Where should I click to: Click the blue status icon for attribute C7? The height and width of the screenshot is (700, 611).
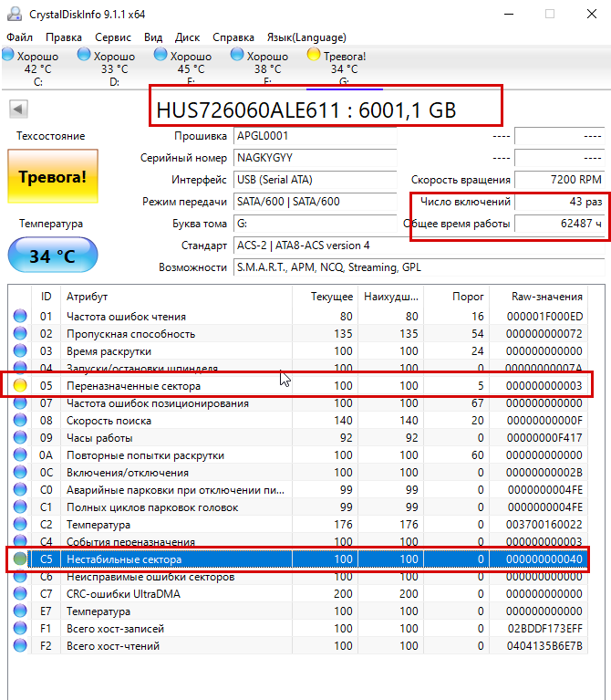[x=20, y=594]
